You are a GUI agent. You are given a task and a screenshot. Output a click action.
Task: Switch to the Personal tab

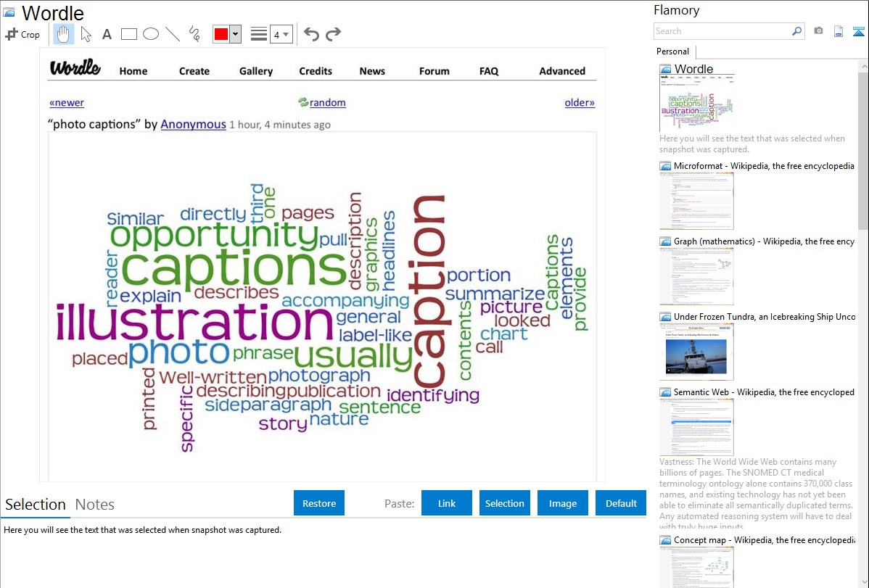click(x=672, y=51)
